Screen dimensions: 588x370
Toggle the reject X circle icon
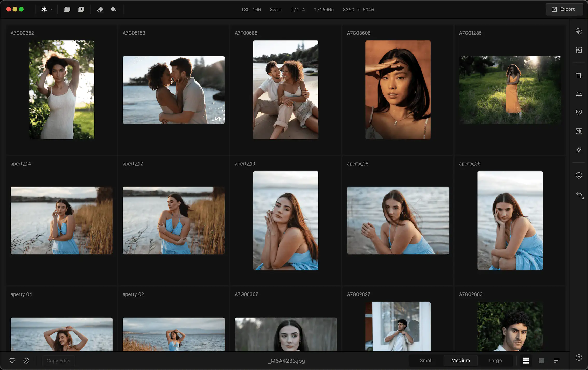(26, 361)
